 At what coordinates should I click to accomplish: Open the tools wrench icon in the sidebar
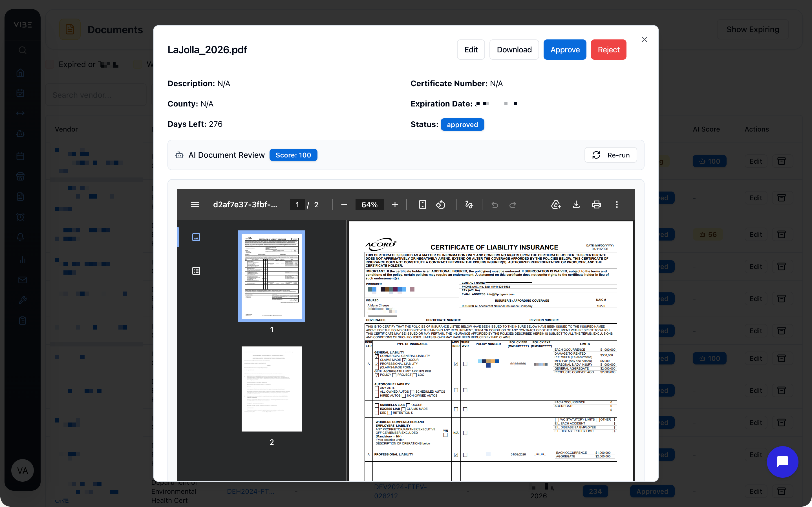coord(23,300)
